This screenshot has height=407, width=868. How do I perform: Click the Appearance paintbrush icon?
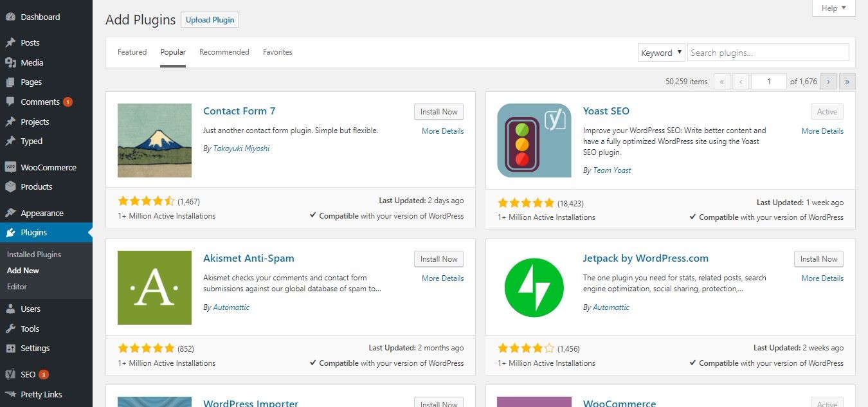point(10,213)
